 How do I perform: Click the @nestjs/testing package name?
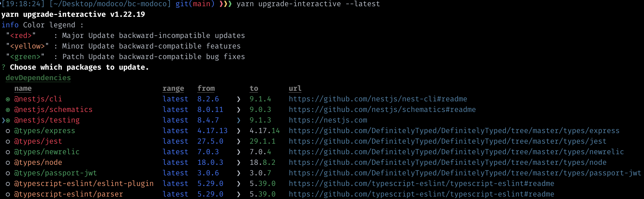pos(47,120)
